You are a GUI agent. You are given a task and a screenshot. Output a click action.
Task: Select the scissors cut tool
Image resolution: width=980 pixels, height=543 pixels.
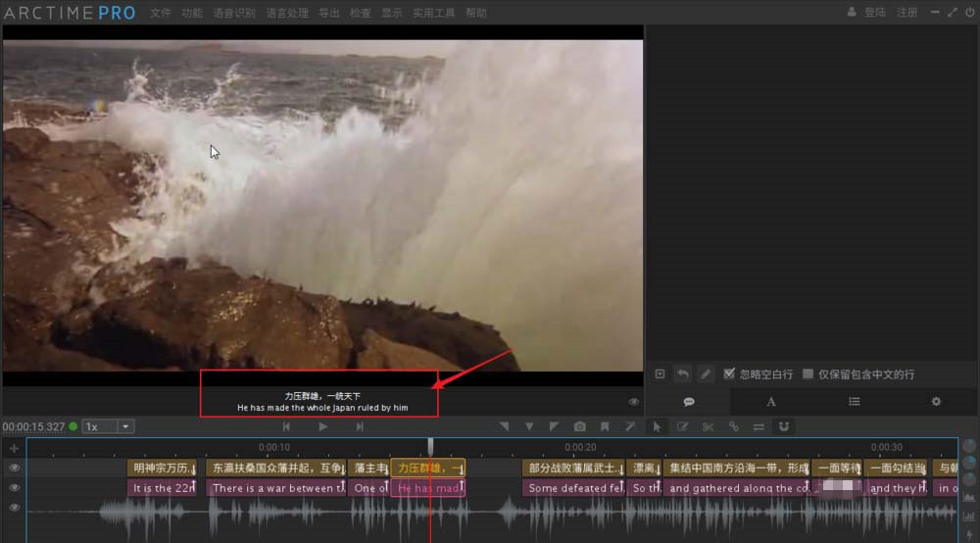pyautogui.click(x=708, y=426)
